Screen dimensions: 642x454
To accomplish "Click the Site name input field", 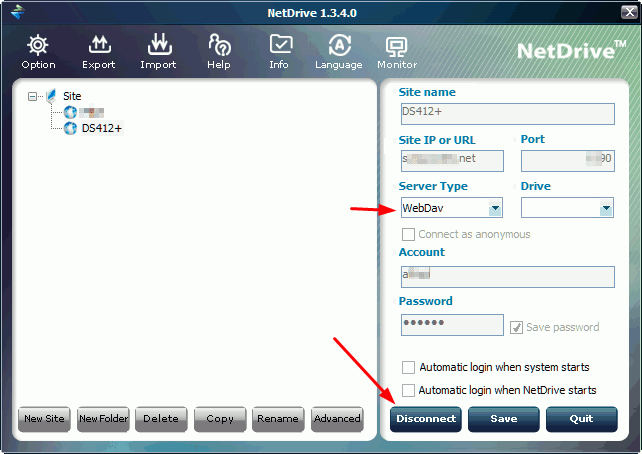I will pyautogui.click(x=508, y=114).
